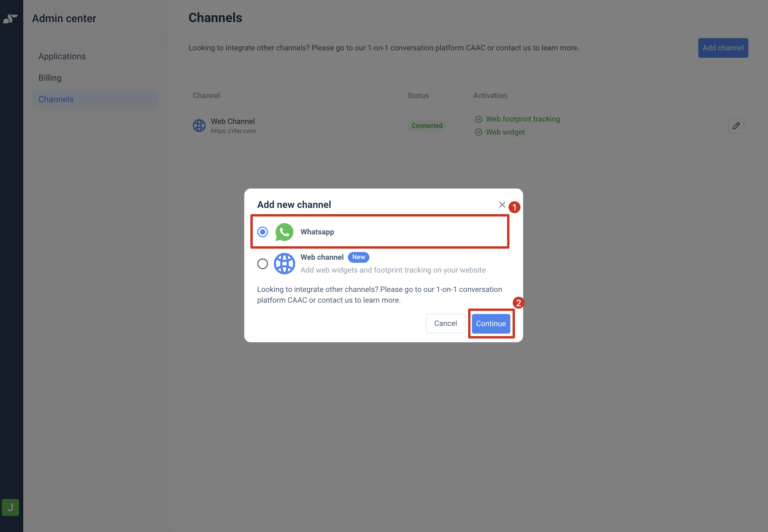Click the Web footprint tracking check icon

click(478, 119)
